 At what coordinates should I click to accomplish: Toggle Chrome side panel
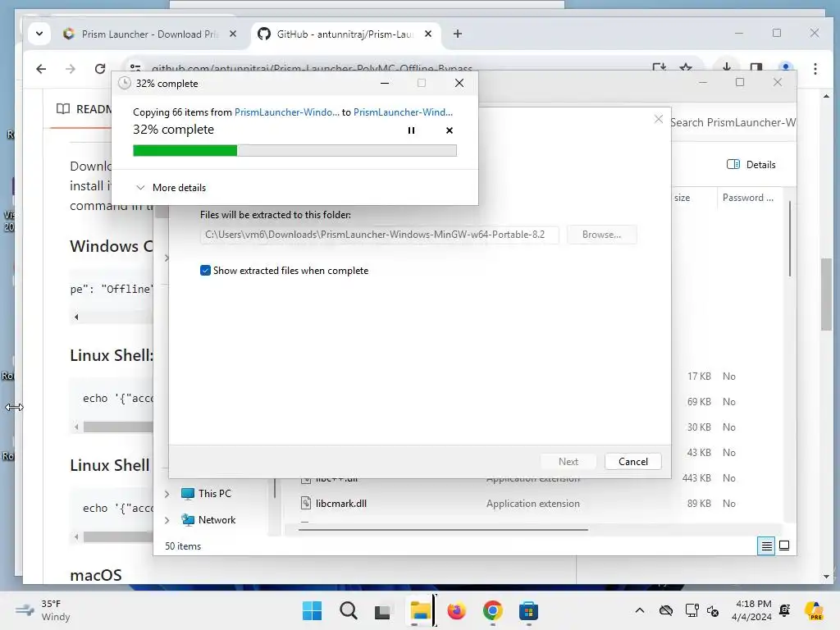[x=756, y=68]
